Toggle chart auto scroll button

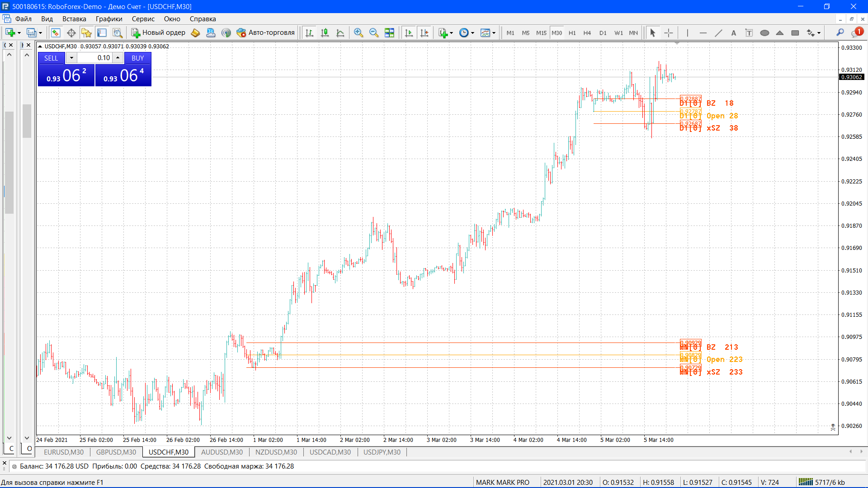pos(409,33)
